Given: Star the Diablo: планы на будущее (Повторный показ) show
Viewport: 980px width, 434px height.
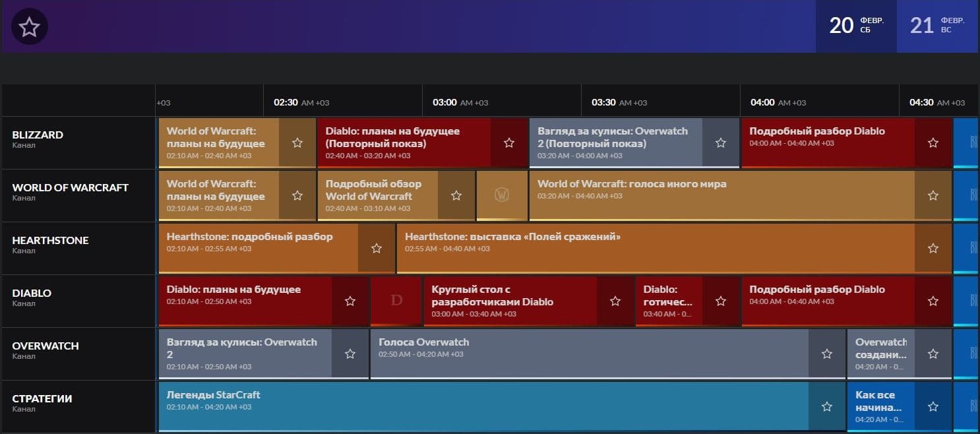Looking at the screenshot, I should tap(509, 142).
